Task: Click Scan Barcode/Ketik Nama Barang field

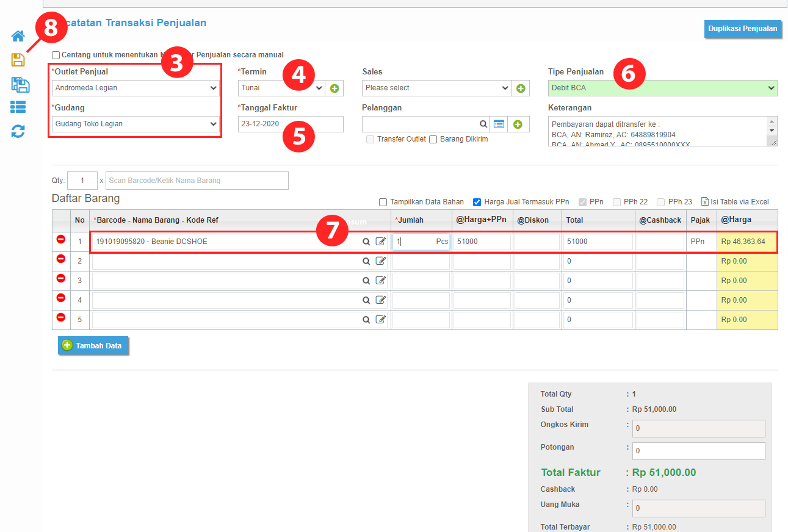Action: click(x=197, y=181)
